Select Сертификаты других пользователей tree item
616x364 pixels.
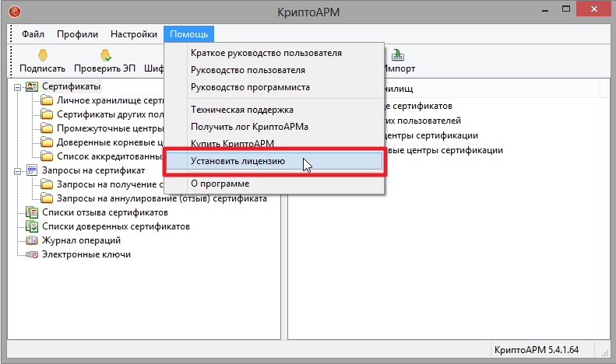click(110, 114)
